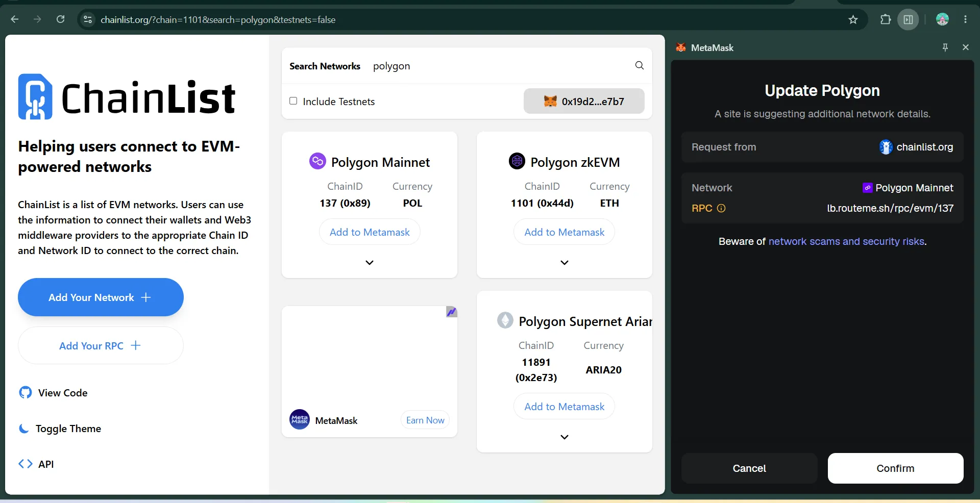Screen dimensions: 980x503
Task: Expand Polygon zkEVM card details
Action: pos(565,262)
